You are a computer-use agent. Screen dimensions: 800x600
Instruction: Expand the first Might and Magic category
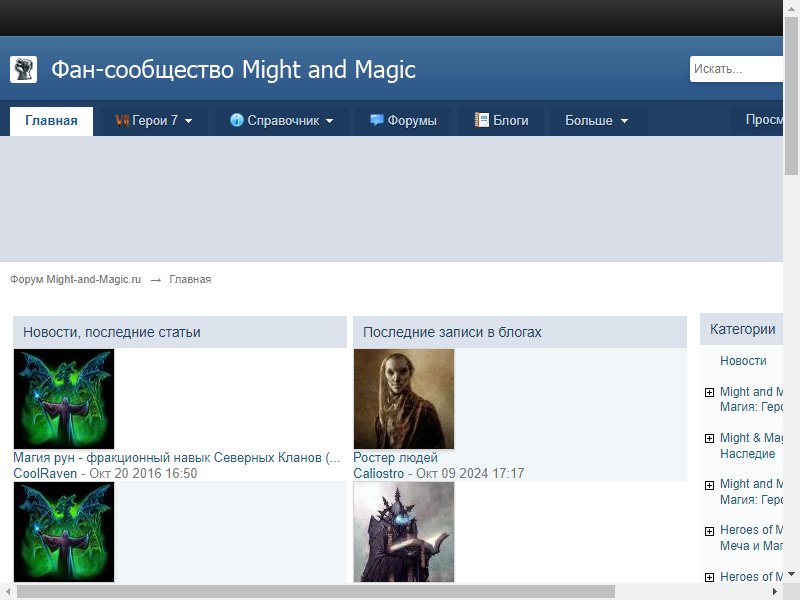tap(709, 392)
